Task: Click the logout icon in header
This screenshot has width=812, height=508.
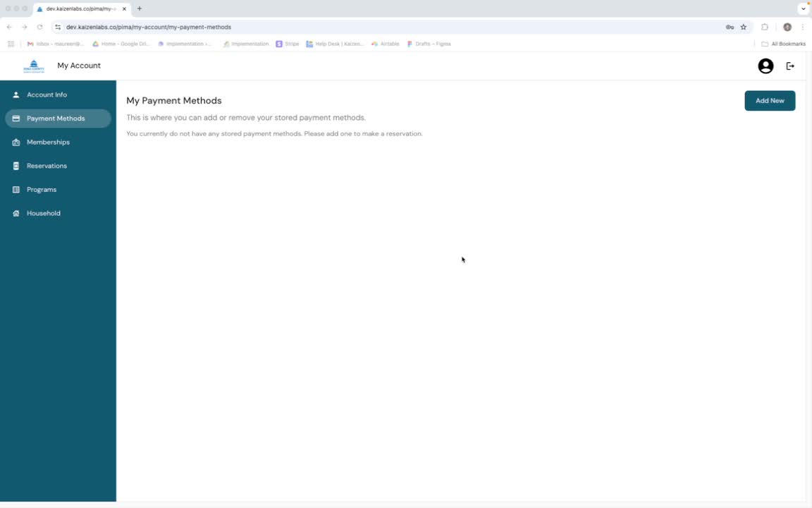Action: tap(789, 66)
